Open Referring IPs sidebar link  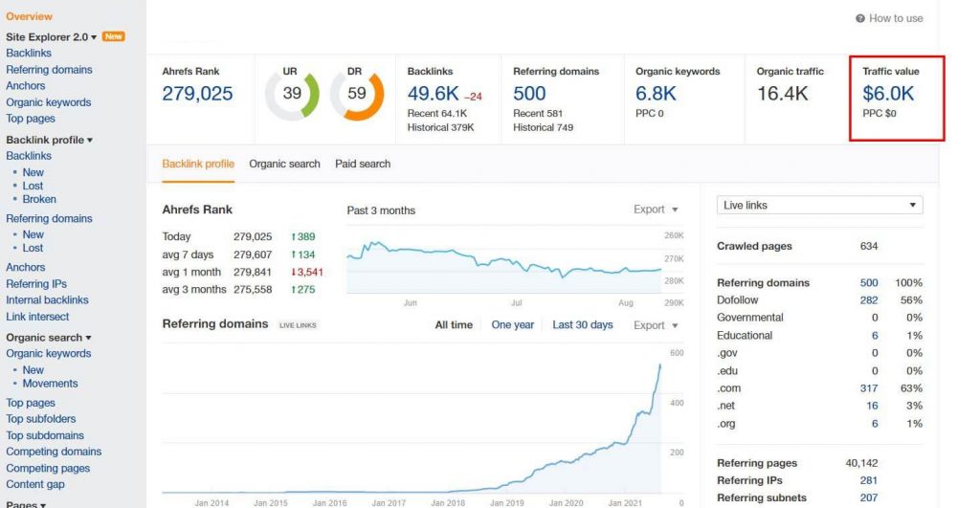click(x=36, y=284)
